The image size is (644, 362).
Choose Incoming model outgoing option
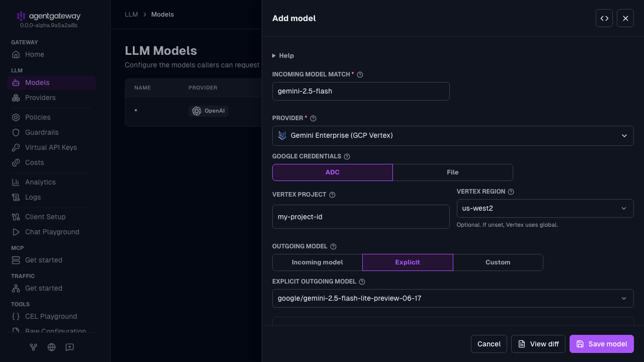click(317, 262)
